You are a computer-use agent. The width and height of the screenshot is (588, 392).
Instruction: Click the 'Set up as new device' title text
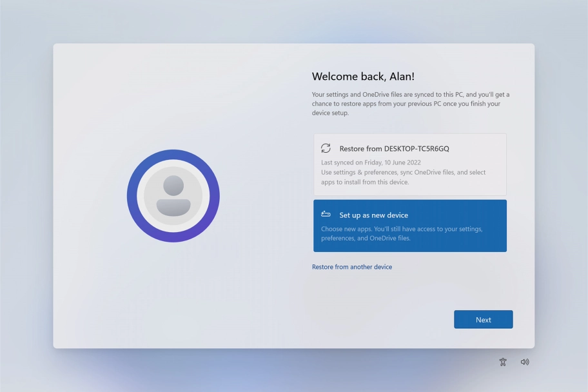(373, 215)
